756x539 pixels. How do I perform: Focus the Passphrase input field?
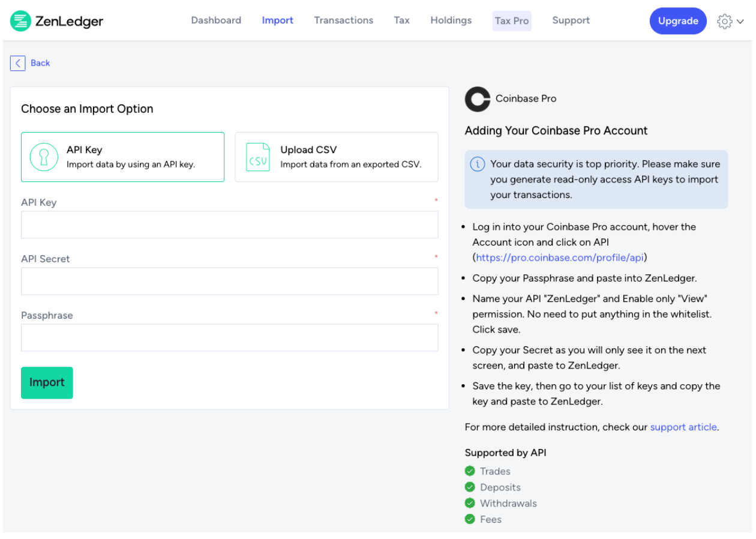click(x=229, y=338)
